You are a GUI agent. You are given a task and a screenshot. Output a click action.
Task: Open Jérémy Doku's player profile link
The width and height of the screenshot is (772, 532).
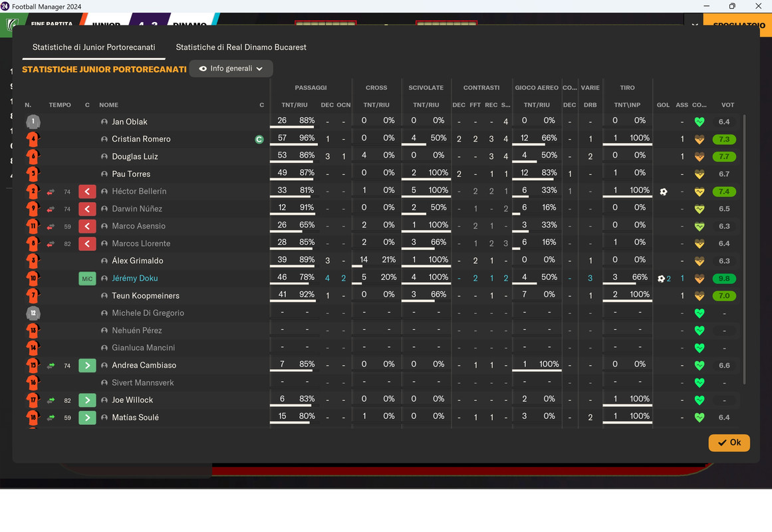point(134,279)
